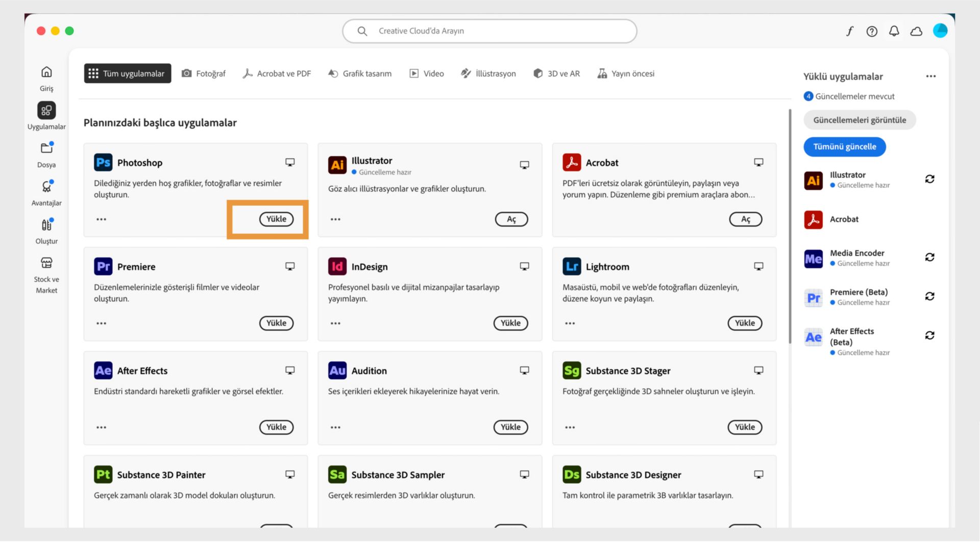Click the Media Encoder icon in installed list
Viewport: 980px width, 542px height.
tap(814, 259)
